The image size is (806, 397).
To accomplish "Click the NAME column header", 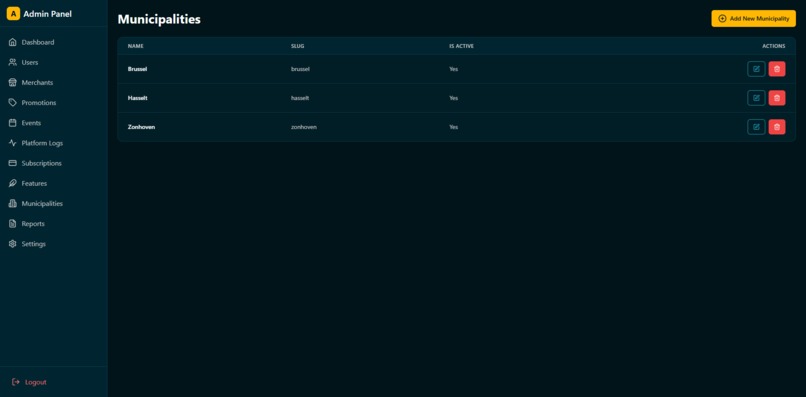I will (x=135, y=46).
